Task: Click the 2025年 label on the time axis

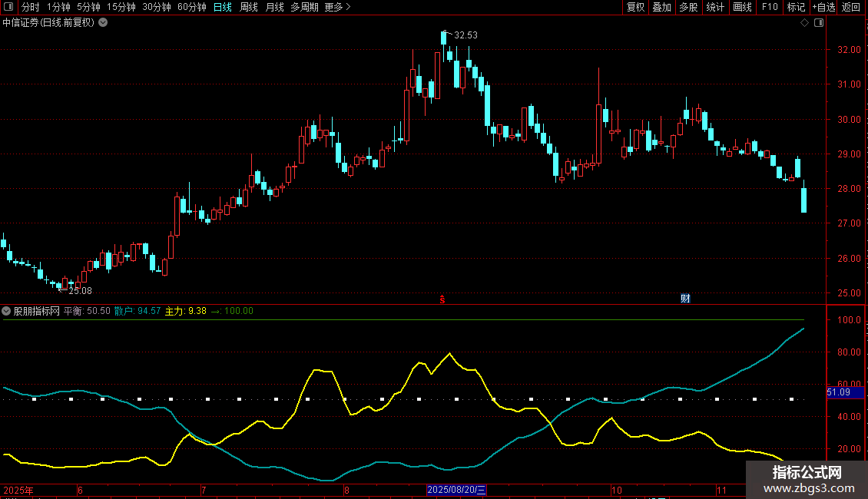Action: click(18, 490)
